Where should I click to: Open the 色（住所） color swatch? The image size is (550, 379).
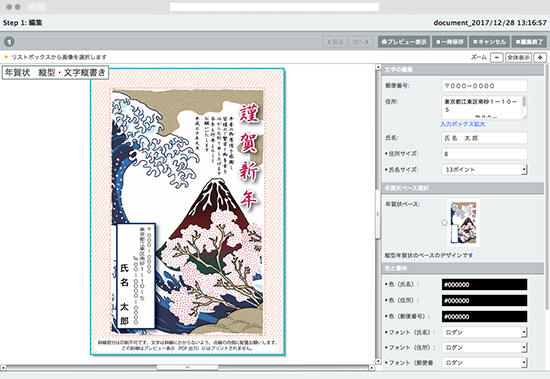coord(484,300)
